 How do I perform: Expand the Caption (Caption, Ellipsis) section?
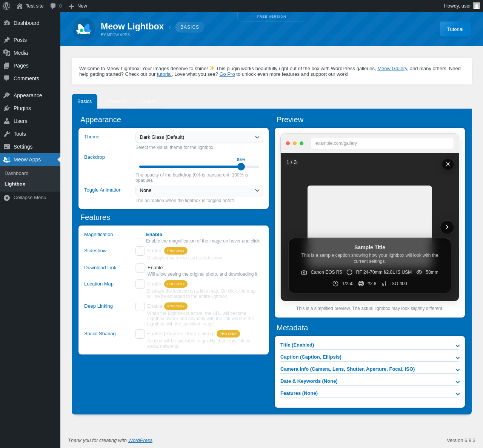pyautogui.click(x=370, y=357)
